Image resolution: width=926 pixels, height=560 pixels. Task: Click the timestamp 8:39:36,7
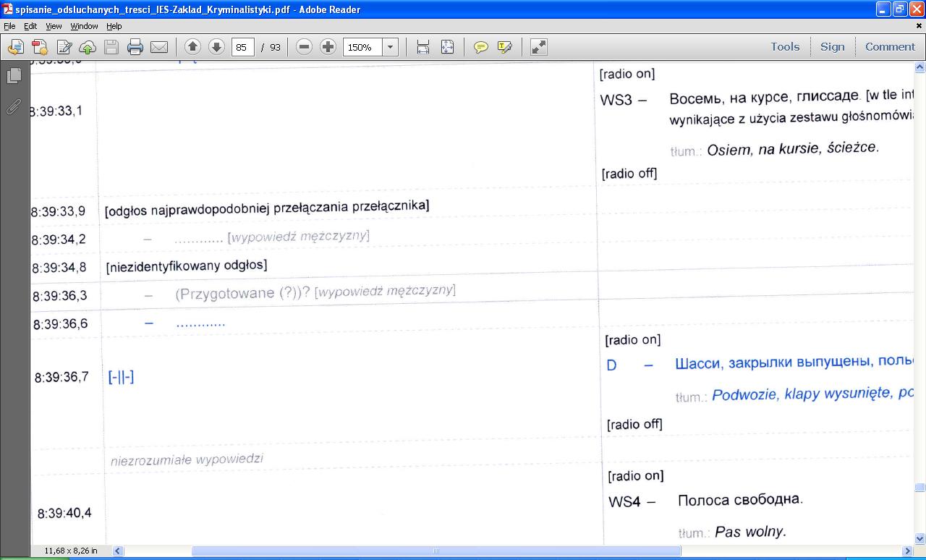[x=62, y=377]
